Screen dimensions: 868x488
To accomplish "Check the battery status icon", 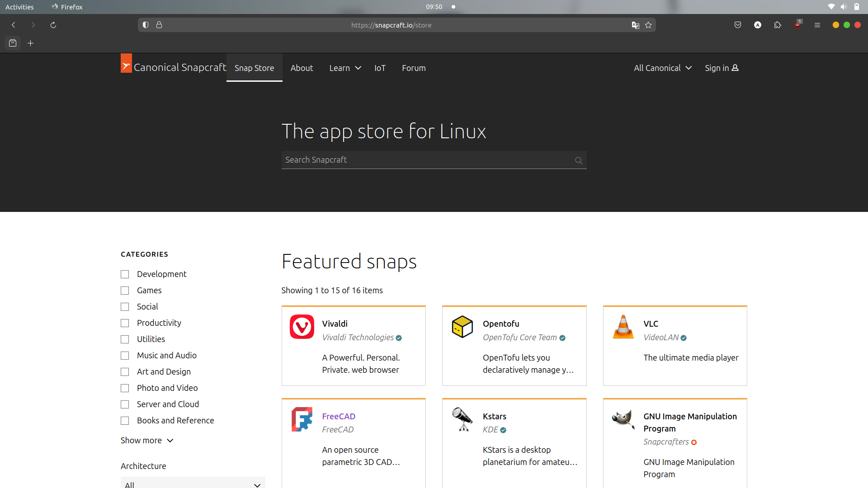I will 857,7.
